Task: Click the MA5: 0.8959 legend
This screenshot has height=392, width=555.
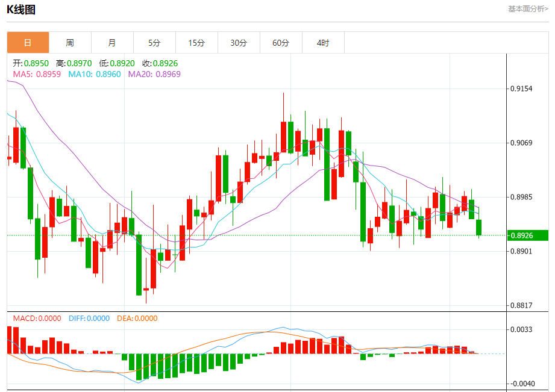Action: click(37, 74)
